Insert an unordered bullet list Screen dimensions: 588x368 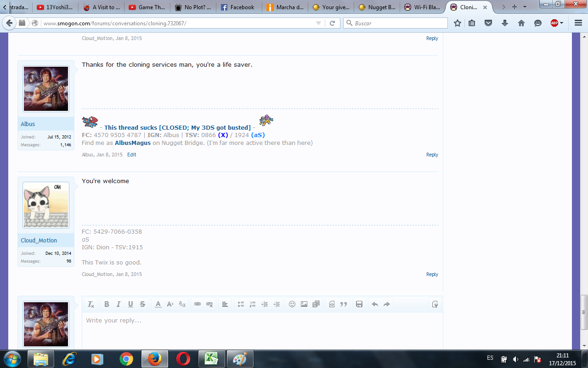pos(241,304)
